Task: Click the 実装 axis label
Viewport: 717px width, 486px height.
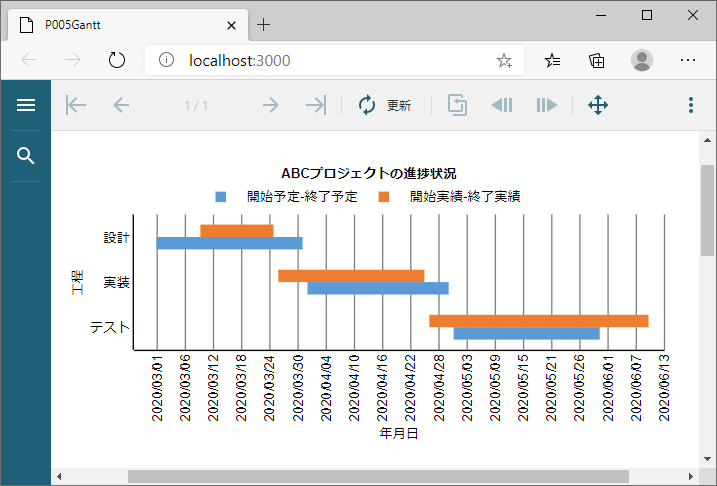Action: click(117, 283)
